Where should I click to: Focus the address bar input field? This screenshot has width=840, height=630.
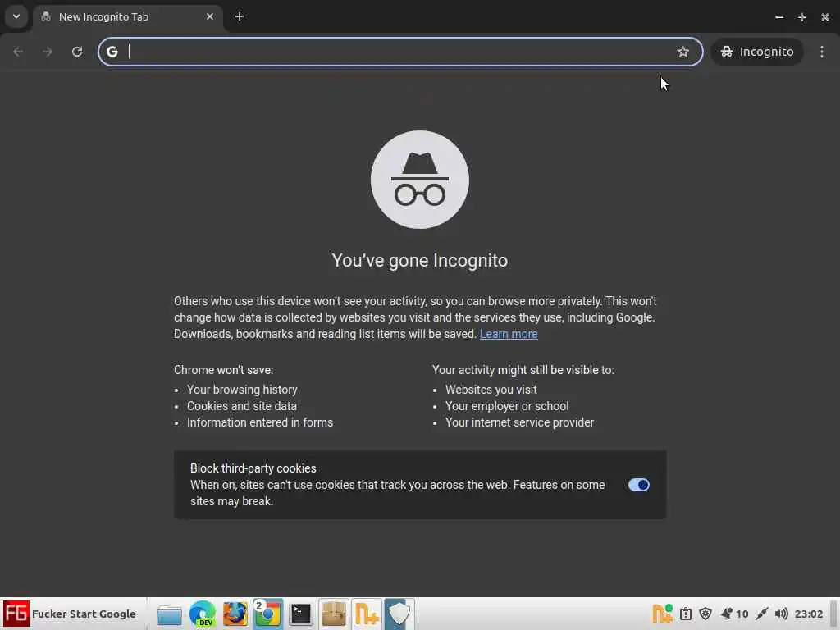click(399, 52)
